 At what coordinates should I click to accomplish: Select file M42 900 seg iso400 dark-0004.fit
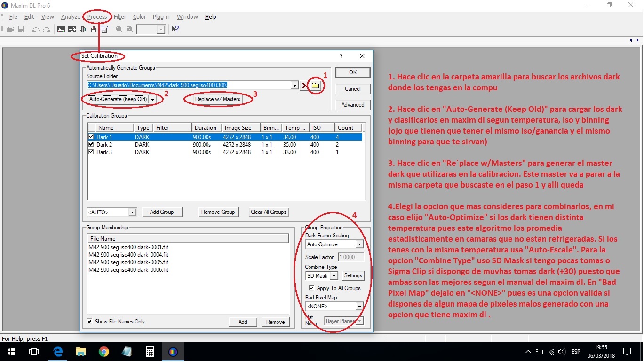128,255
